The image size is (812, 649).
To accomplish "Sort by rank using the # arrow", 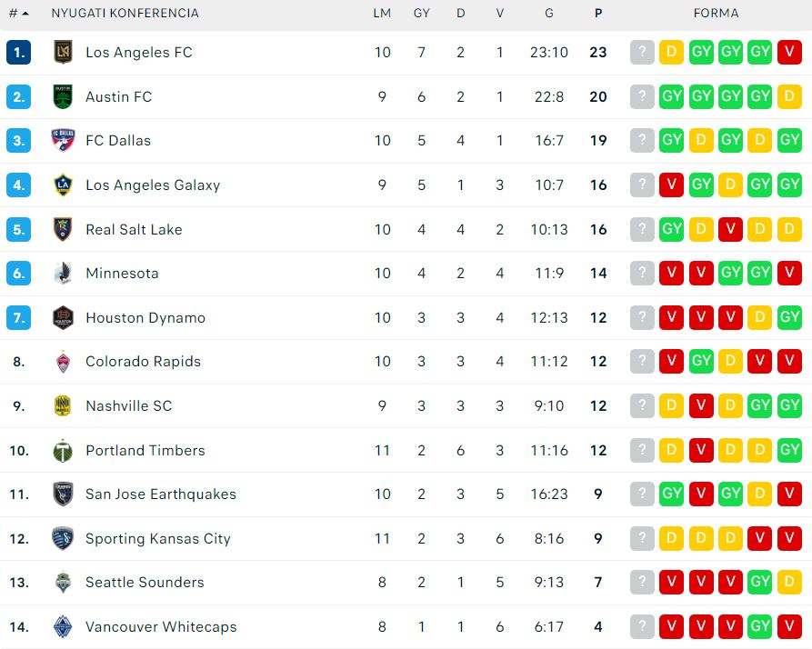I will tap(19, 13).
